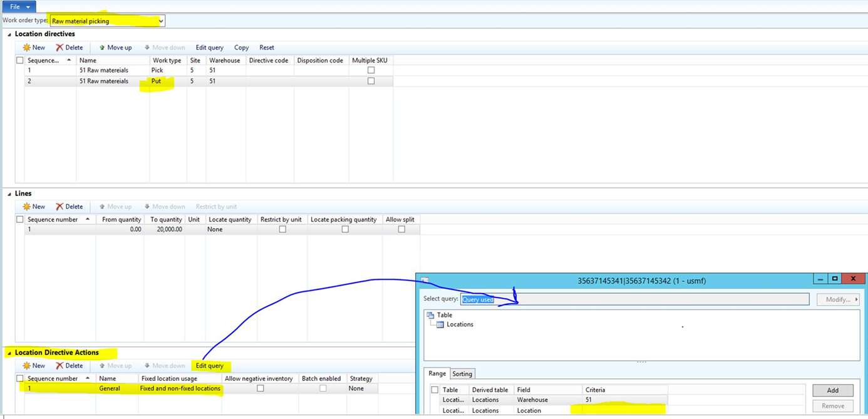Click the Modify button in query dialog

pyautogui.click(x=837, y=299)
